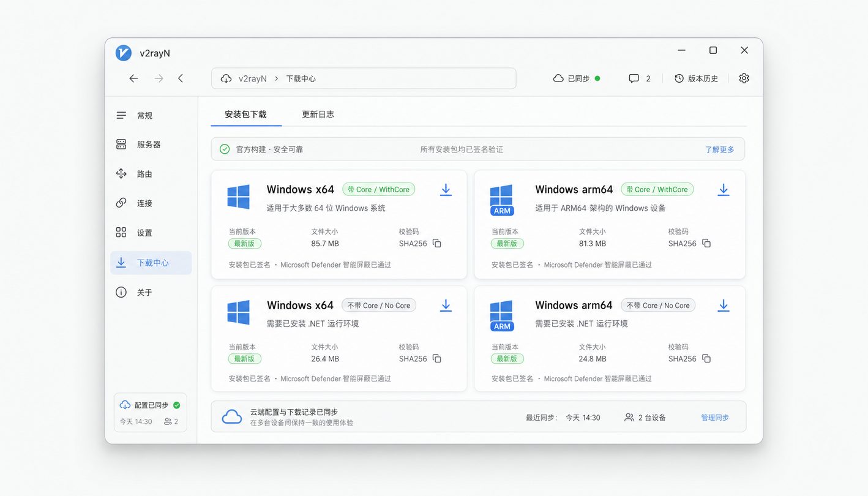This screenshot has width=868, height=496.
Task: Click the 24.8 MB file size
Action: pyautogui.click(x=593, y=359)
